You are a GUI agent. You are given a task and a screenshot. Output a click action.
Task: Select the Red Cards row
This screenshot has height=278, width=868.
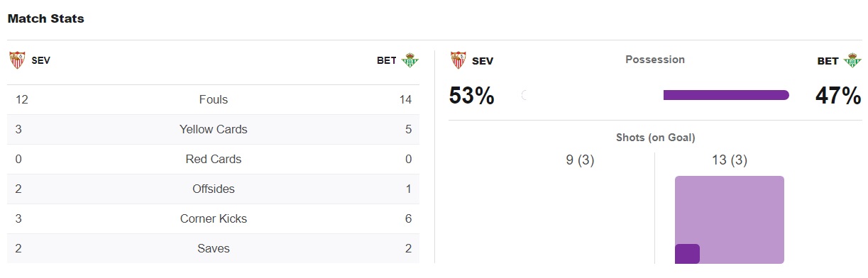(x=214, y=160)
